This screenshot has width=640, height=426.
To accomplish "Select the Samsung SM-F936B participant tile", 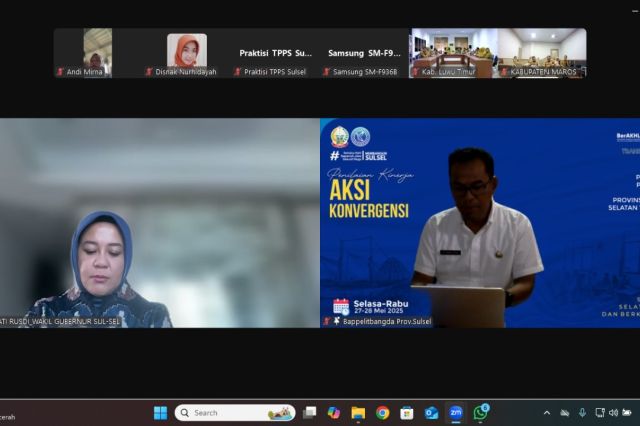I will [x=364, y=53].
